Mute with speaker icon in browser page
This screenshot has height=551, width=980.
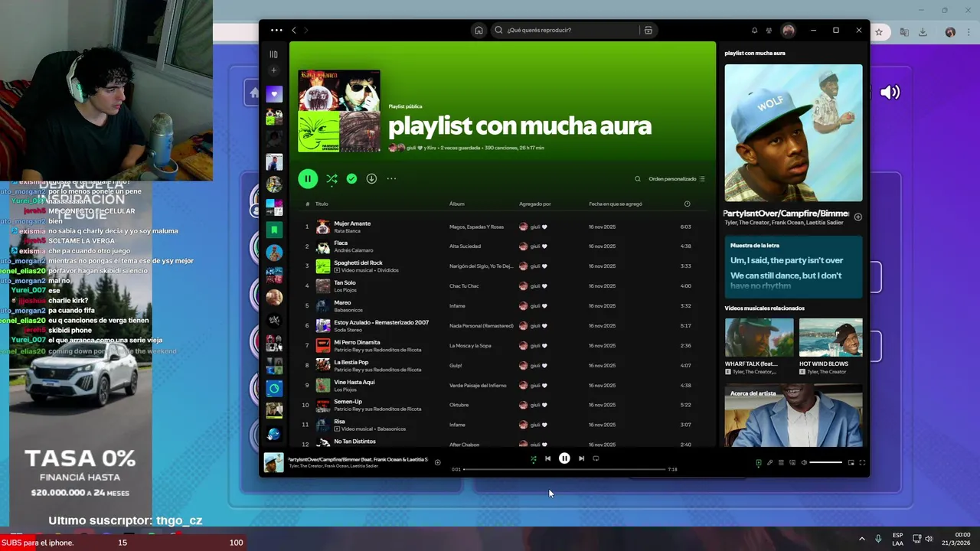point(890,93)
